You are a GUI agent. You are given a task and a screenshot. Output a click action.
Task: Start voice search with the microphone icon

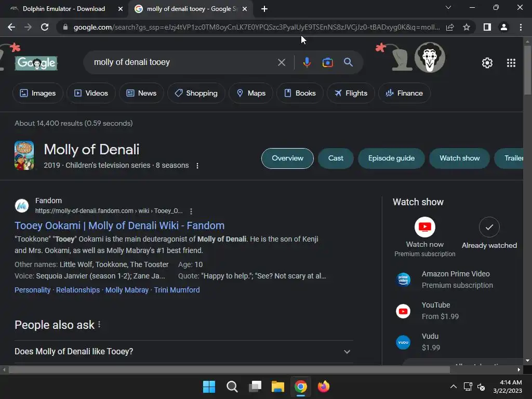[307, 62]
